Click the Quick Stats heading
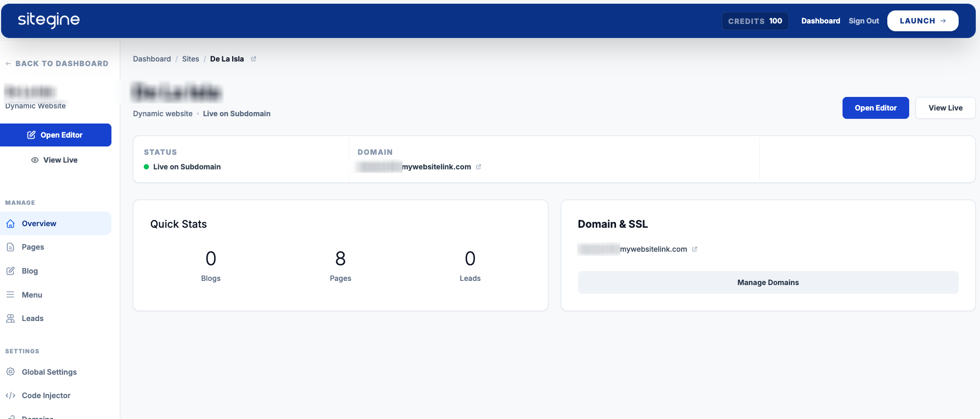980x419 pixels. tap(179, 224)
